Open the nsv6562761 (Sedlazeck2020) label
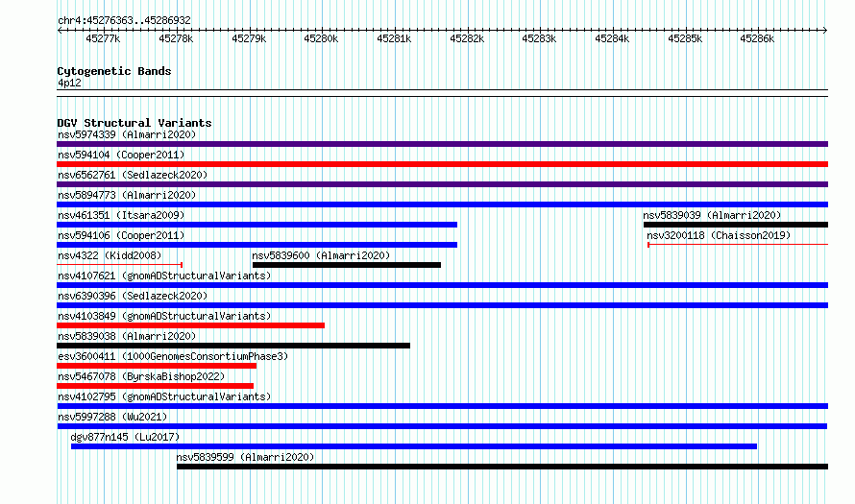The image size is (855, 504). [133, 175]
